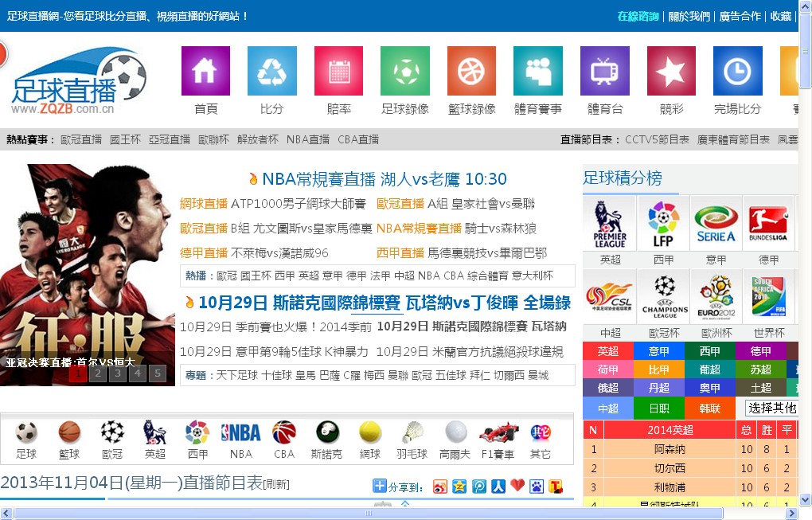Open the 體育台 television icon
The height and width of the screenshot is (520, 812).
click(605, 71)
